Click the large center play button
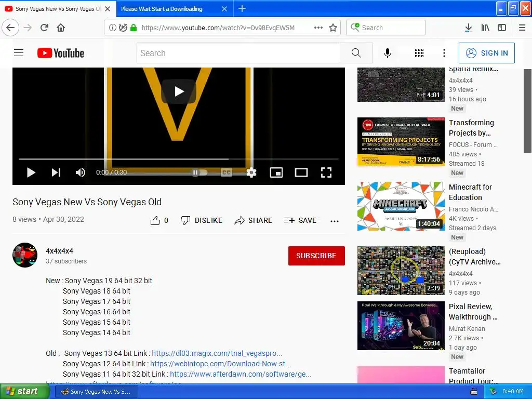This screenshot has width=532, height=399. [x=179, y=91]
